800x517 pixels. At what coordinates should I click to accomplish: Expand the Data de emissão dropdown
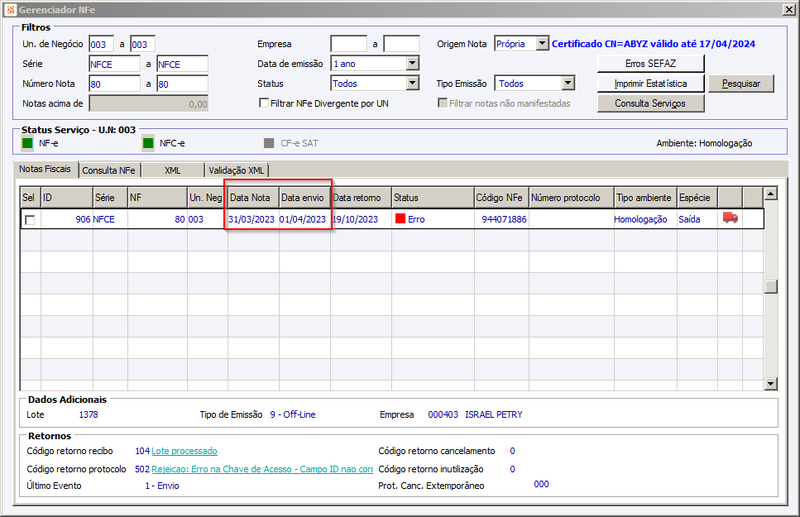(413, 63)
